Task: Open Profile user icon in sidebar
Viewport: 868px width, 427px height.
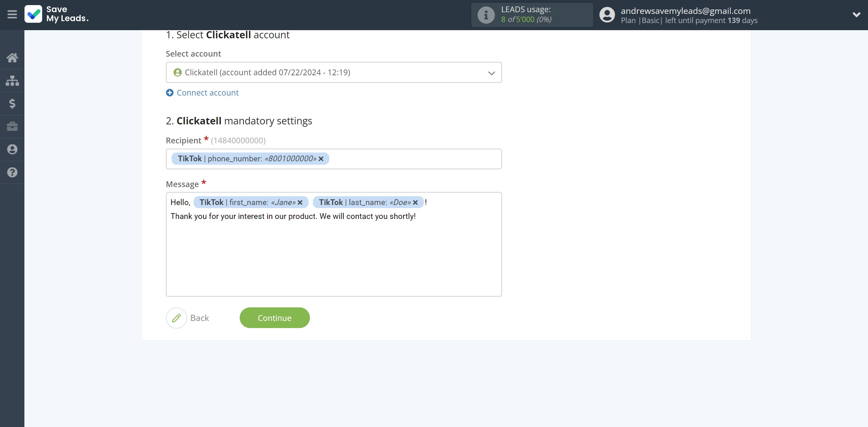Action: [12, 149]
